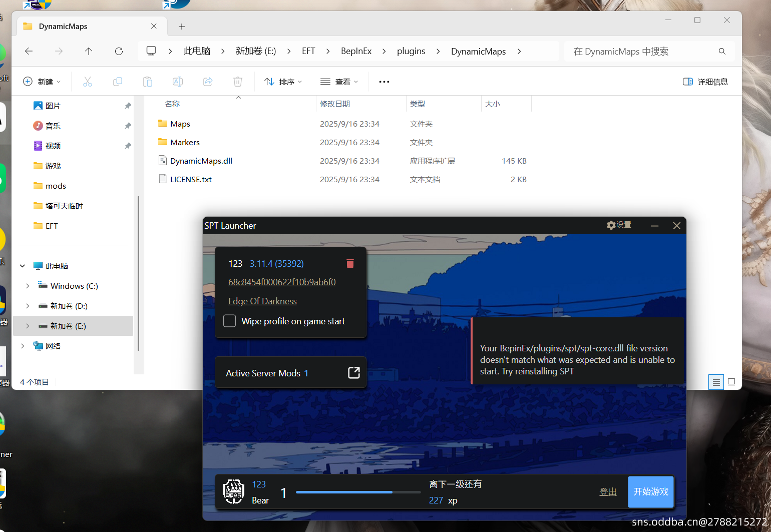Go forward in File Explorer
771x532 pixels.
click(59, 51)
